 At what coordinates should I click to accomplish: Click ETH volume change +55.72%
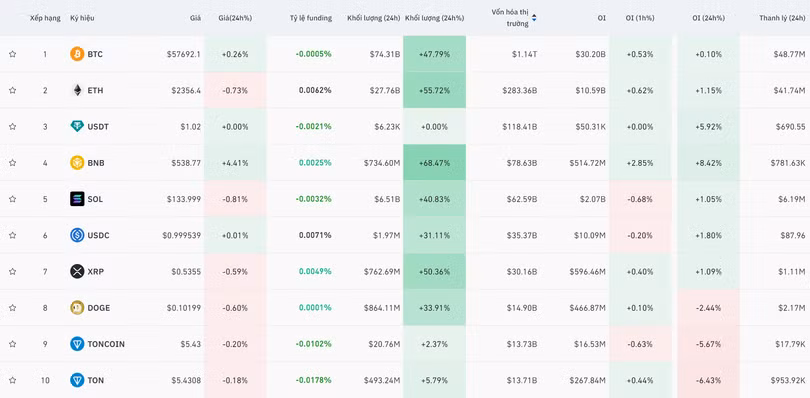click(x=434, y=90)
